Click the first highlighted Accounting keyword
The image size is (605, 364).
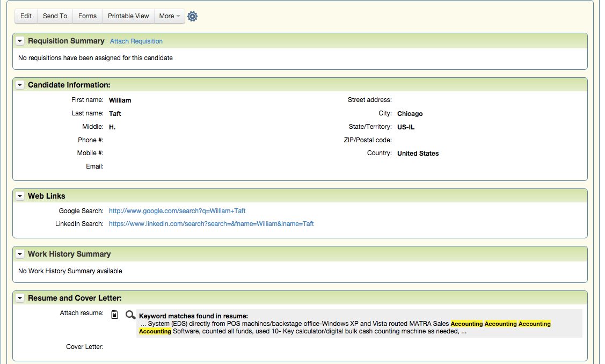[x=466, y=324]
